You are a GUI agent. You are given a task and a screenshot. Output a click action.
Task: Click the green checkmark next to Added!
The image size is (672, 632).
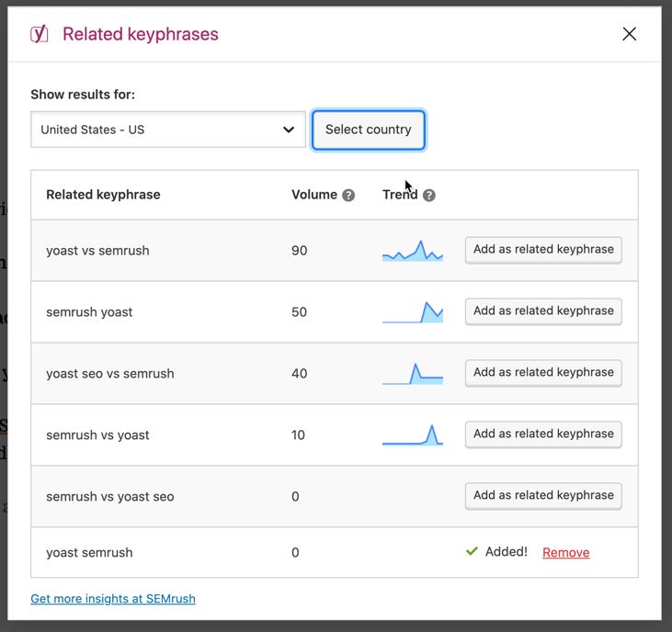(472, 551)
